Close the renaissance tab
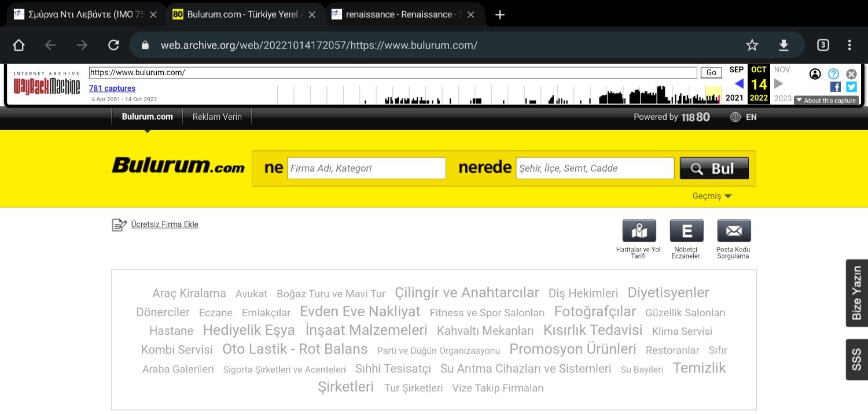This screenshot has height=414, width=868. (x=471, y=15)
